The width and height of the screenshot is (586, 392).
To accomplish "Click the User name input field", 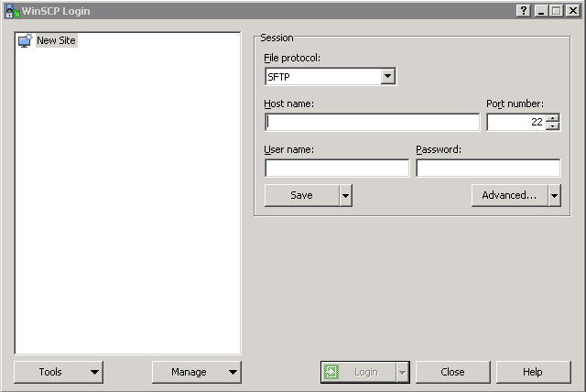I will click(337, 168).
